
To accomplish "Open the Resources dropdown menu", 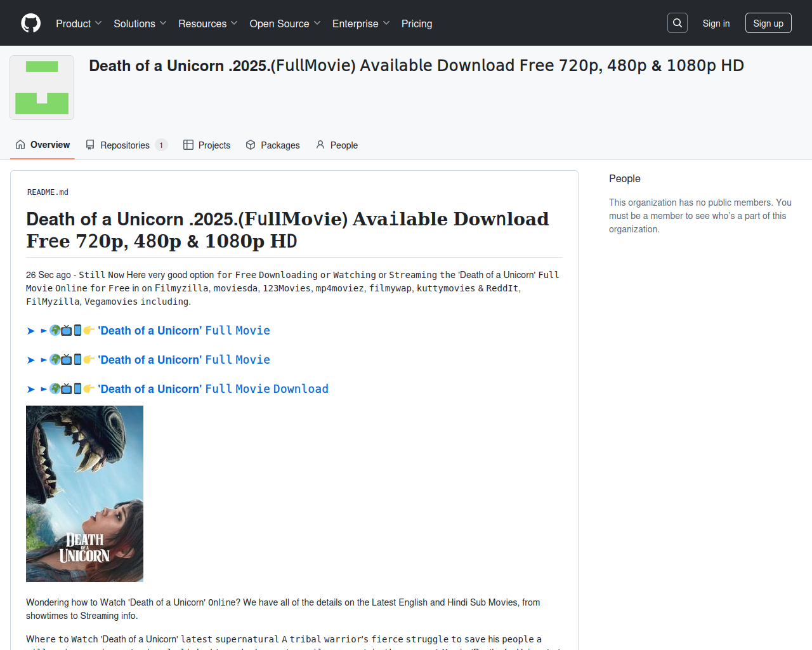I will pyautogui.click(x=207, y=23).
